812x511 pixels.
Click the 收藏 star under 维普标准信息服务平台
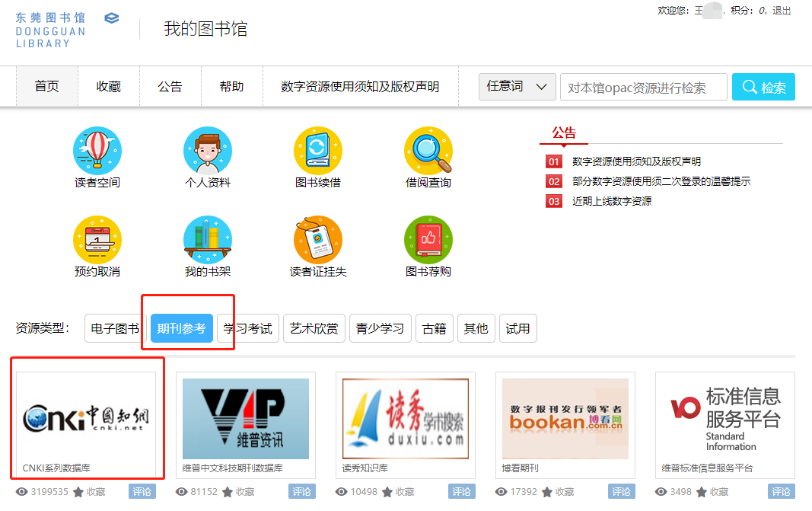[x=701, y=492]
